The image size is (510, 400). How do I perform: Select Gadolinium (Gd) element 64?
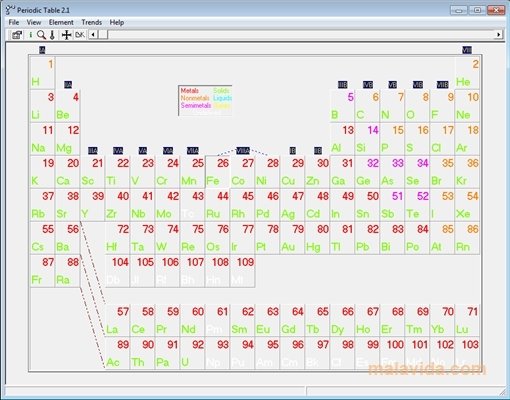[292, 320]
